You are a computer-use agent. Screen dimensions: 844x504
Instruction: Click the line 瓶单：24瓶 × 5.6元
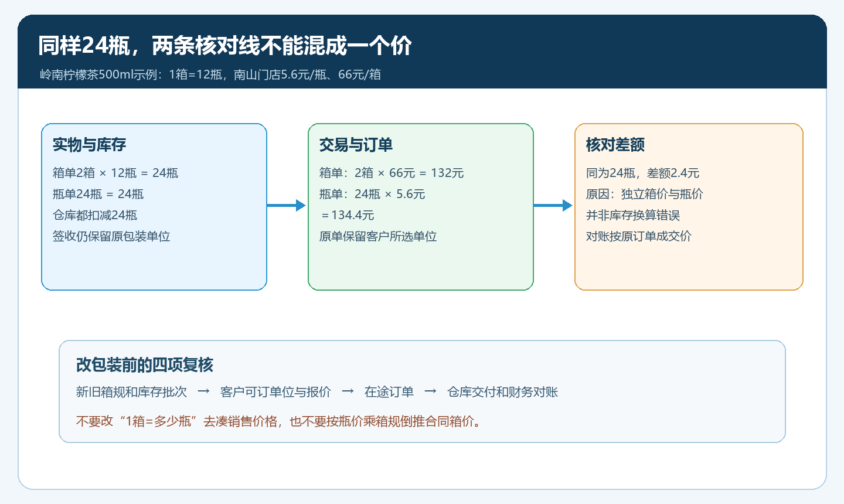point(372,194)
